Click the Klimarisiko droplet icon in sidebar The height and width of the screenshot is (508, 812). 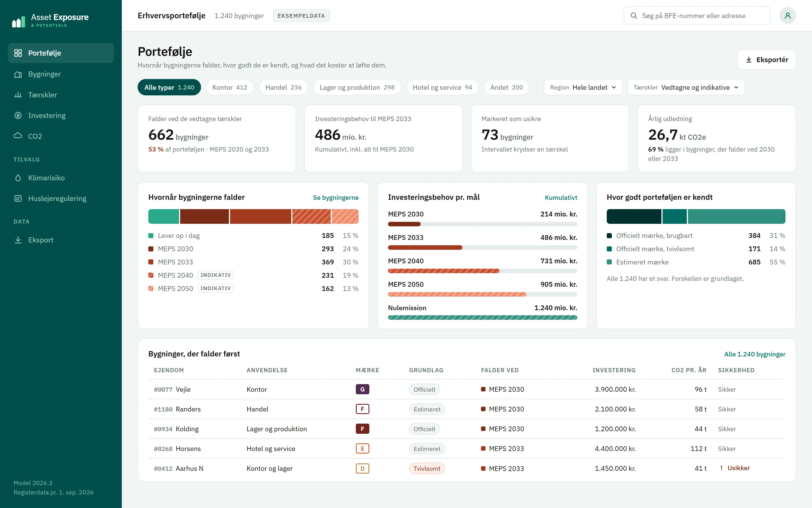click(x=18, y=178)
